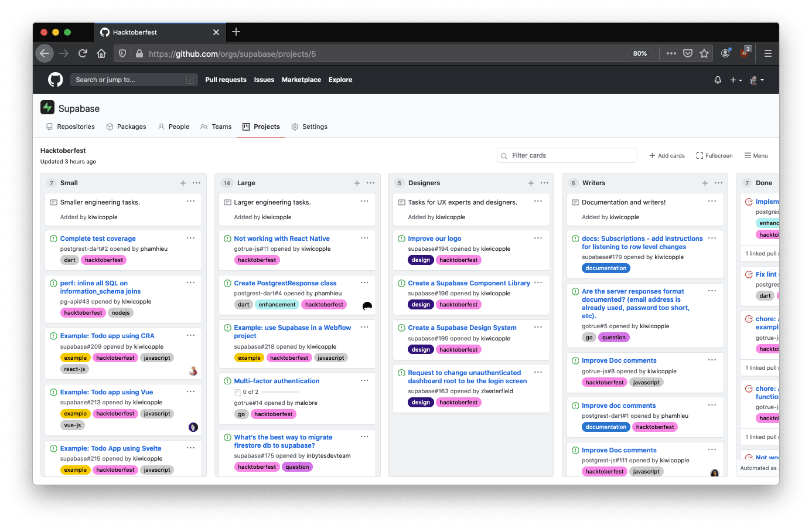Expand the user profile avatar dropdown
Image resolution: width=812 pixels, height=528 pixels.
pos(756,80)
